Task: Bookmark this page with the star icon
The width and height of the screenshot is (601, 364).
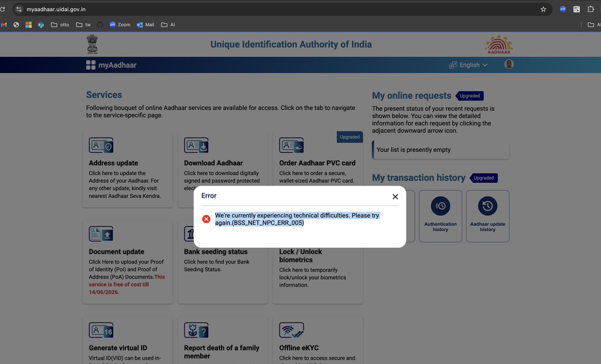Action: (543, 9)
